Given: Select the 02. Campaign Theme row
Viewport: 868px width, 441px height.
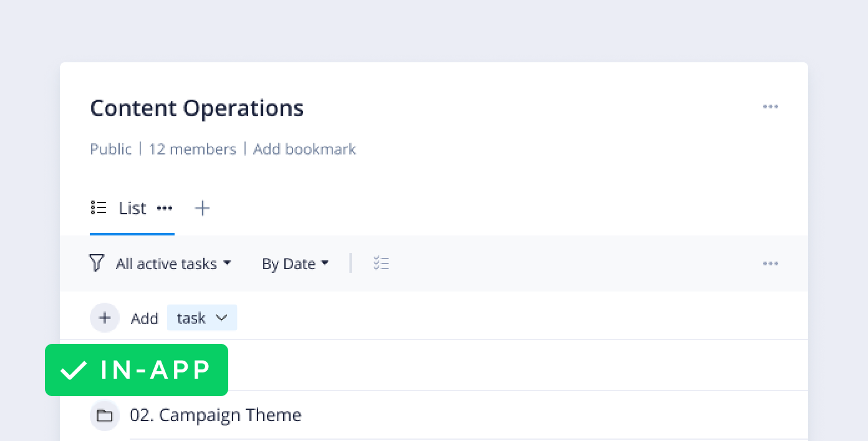Looking at the screenshot, I should [215, 415].
